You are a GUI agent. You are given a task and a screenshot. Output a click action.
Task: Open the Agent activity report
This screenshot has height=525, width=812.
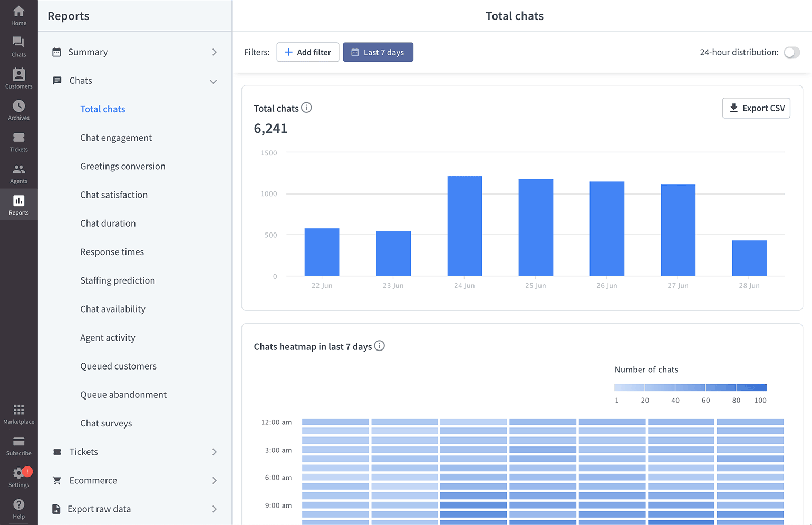(x=108, y=337)
